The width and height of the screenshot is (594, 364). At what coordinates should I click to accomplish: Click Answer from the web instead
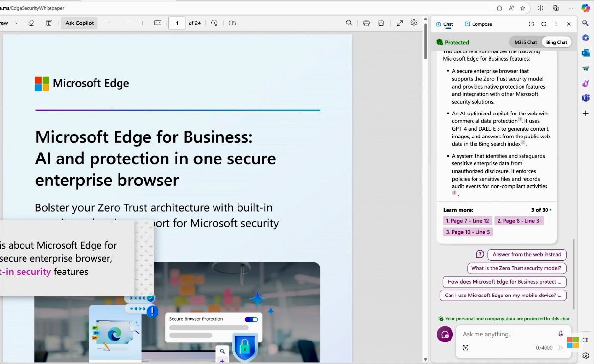click(x=527, y=255)
